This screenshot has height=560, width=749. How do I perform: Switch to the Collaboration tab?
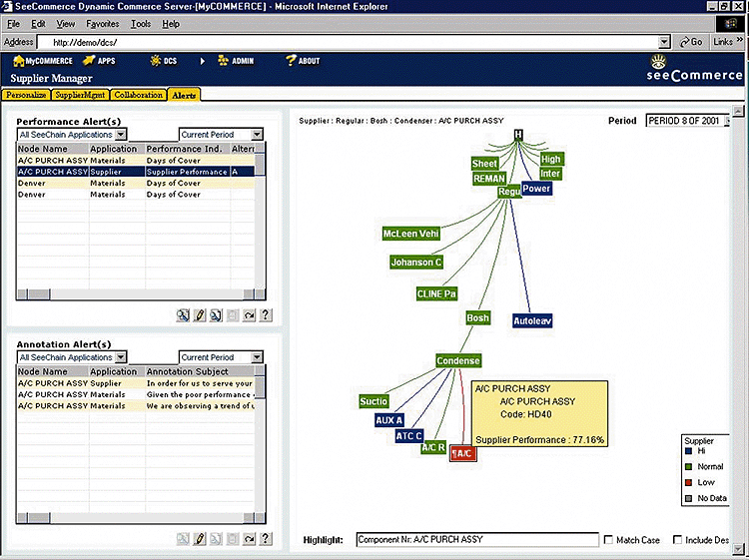coord(139,95)
